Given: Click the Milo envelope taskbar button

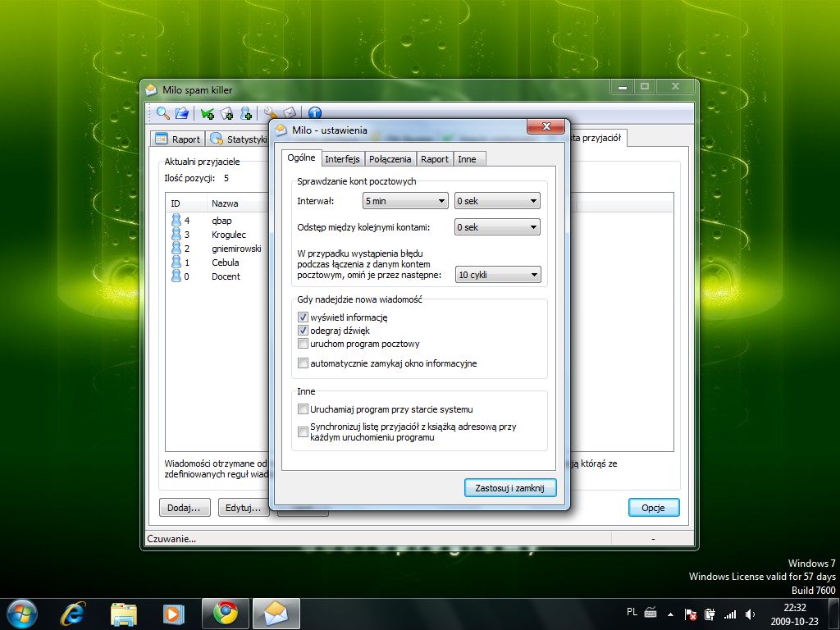Looking at the screenshot, I should click(276, 614).
